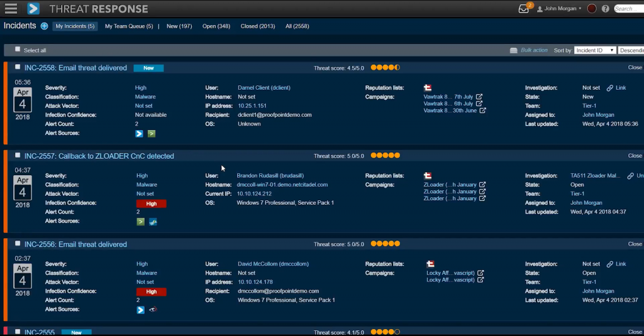This screenshot has height=336, width=644.
Task: Open external link for Vawtrak 6th July
Action: pyautogui.click(x=479, y=104)
